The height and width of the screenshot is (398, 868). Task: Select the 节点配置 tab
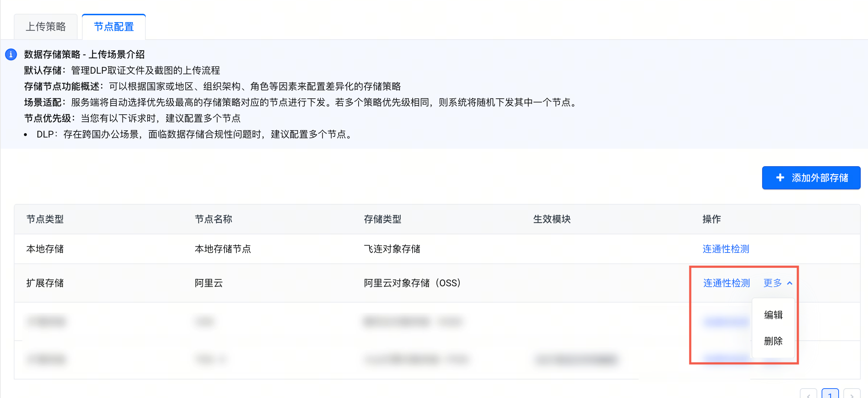coord(114,26)
